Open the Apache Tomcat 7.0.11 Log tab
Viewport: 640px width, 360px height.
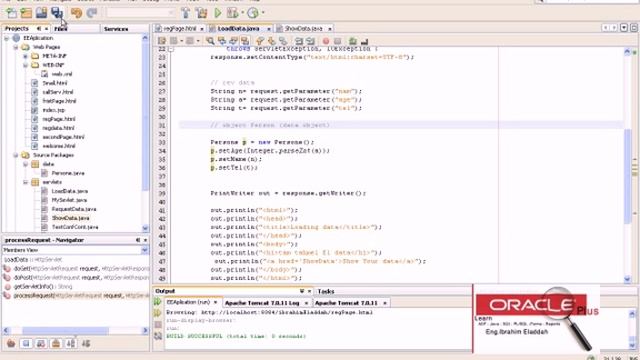tap(262, 303)
